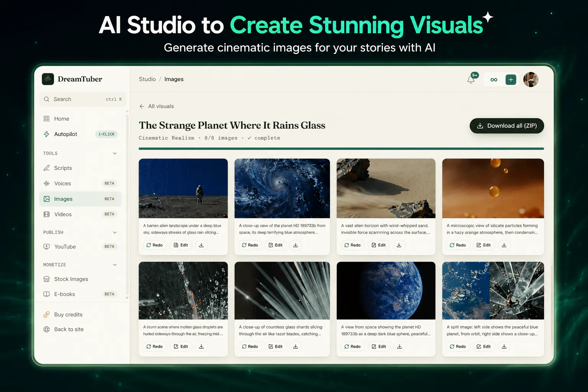Viewport: 588px width, 392px height.
Task: Download the split image card picture
Action: (504, 346)
